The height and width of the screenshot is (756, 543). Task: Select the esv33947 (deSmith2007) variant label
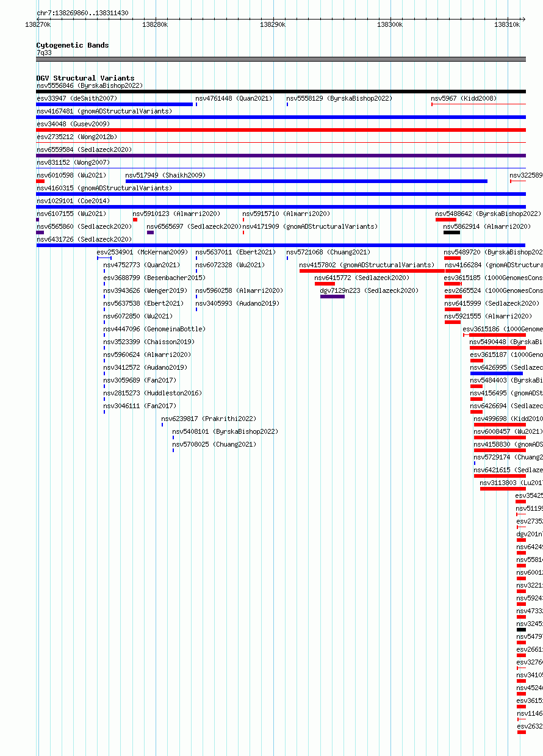click(77, 99)
